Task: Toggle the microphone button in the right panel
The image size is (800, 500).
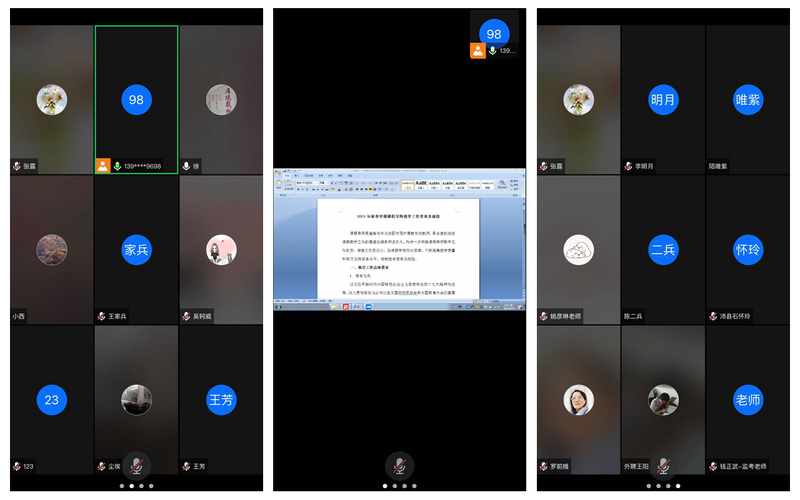Action: coord(662,464)
